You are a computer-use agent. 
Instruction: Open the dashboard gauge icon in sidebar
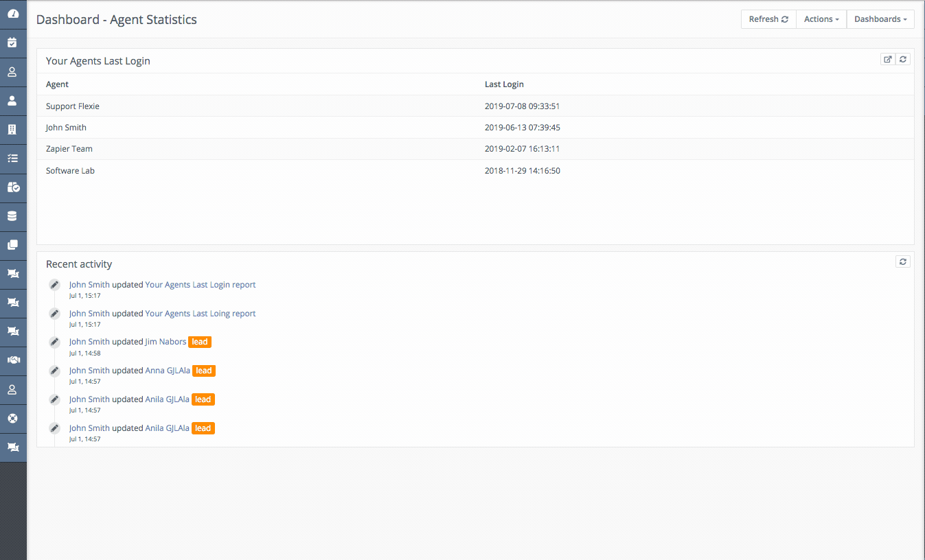coord(12,14)
